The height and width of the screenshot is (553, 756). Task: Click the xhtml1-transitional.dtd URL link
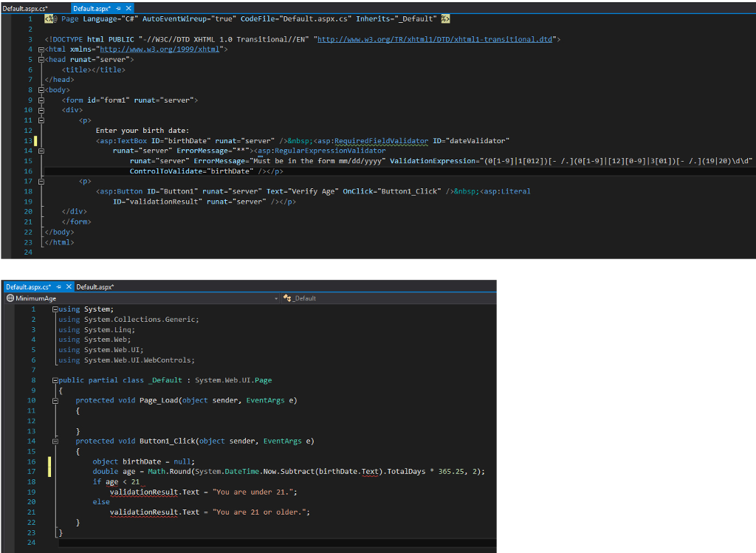click(436, 39)
